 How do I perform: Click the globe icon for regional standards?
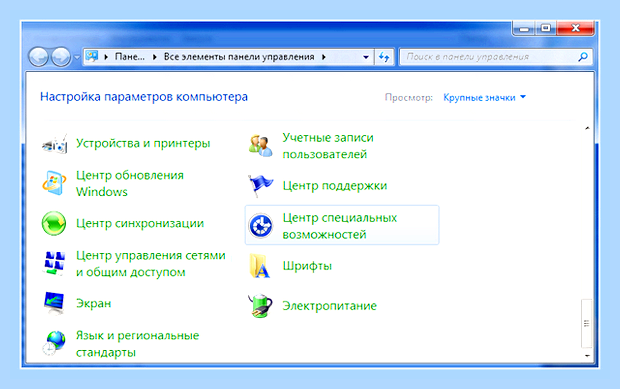coord(54,343)
